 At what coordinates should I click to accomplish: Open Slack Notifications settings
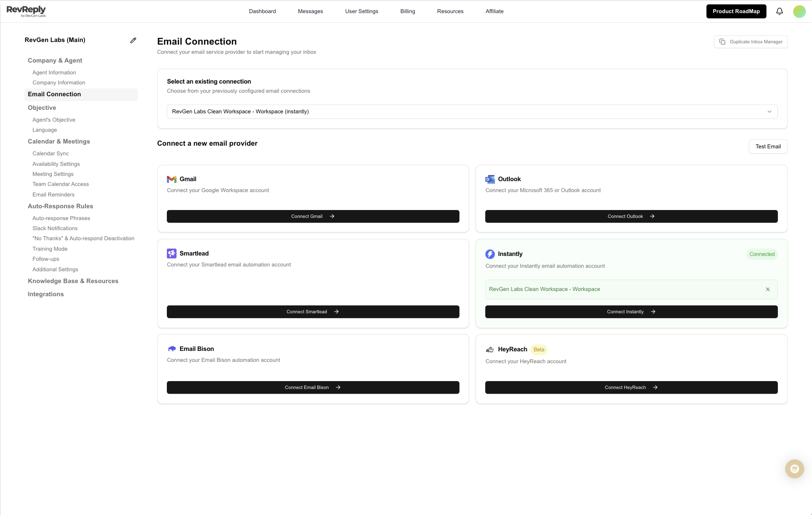[55, 228]
